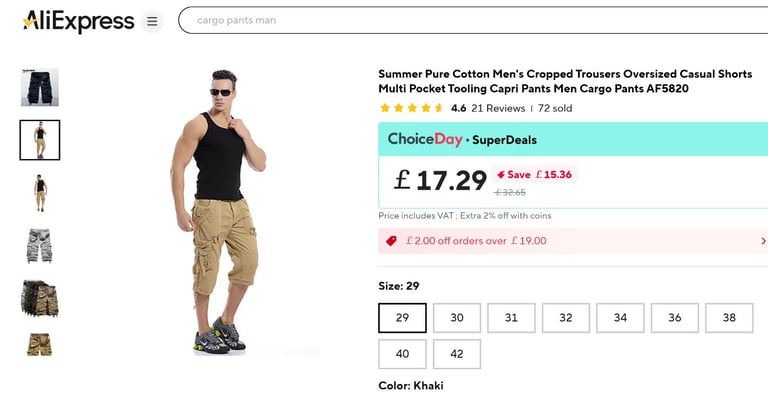Open the 21 Reviews link
768x397 pixels.
tap(498, 108)
